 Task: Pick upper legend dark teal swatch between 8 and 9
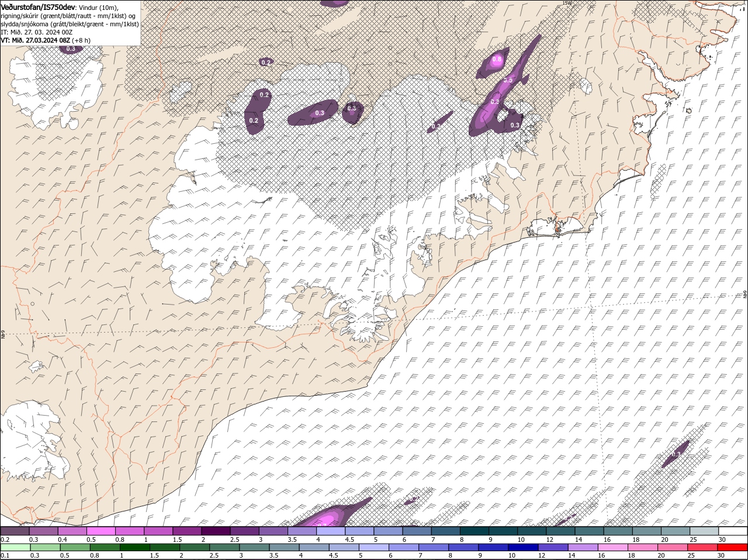click(474, 531)
